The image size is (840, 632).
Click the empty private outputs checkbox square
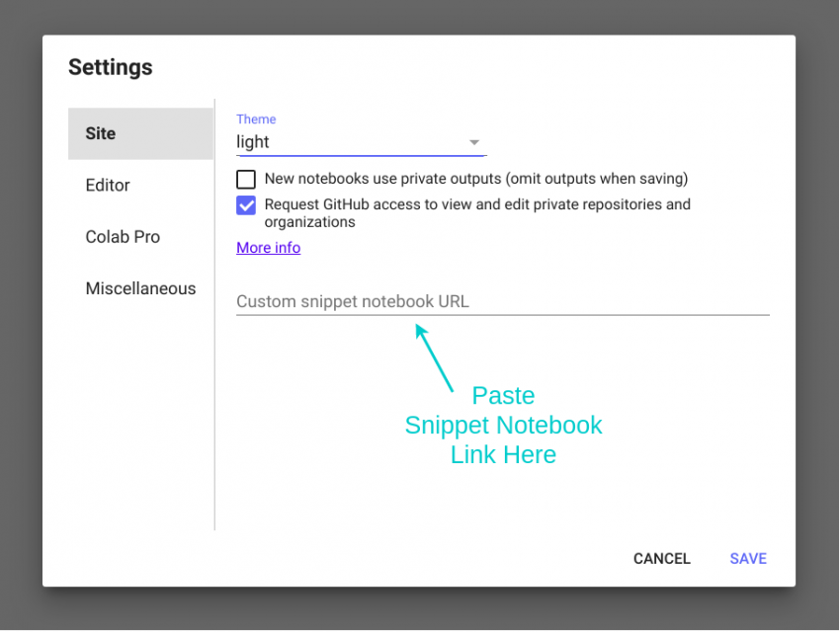click(245, 179)
